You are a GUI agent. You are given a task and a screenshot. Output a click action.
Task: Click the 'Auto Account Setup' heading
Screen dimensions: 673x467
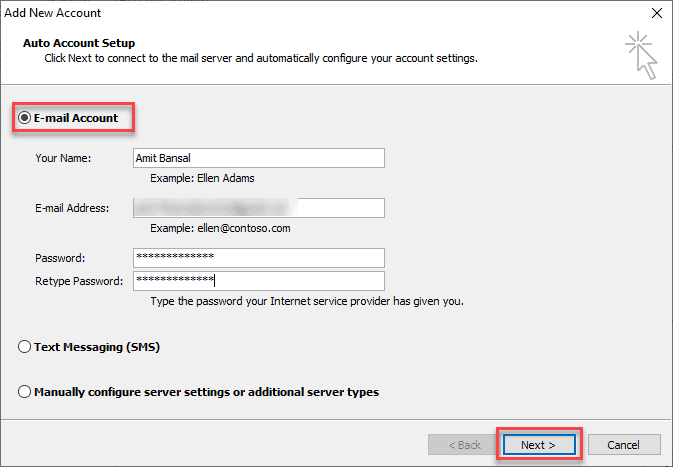pos(79,43)
